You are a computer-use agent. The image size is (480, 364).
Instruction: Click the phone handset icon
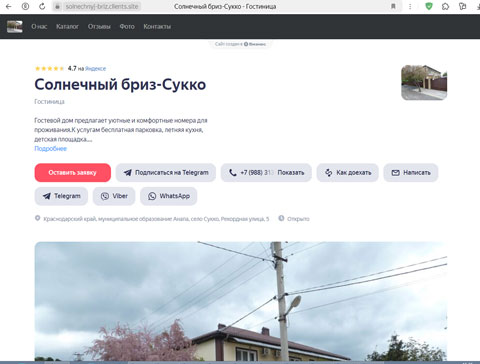(233, 173)
